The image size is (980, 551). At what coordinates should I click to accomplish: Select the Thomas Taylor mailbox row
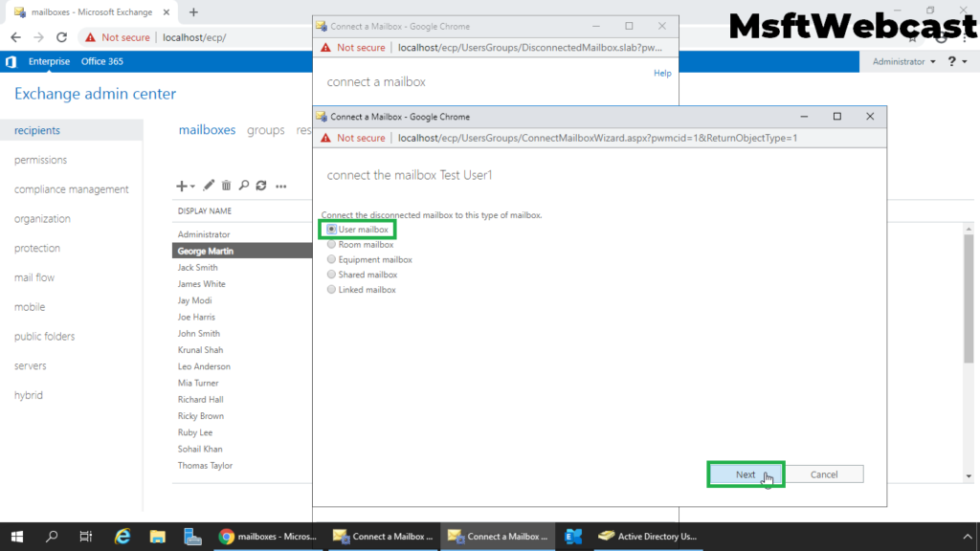[x=242, y=466]
